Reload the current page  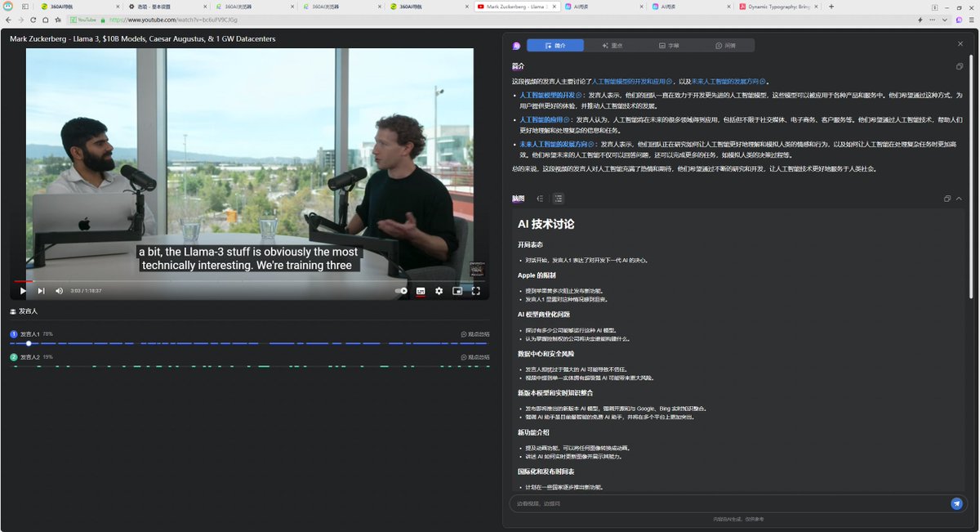(x=33, y=20)
